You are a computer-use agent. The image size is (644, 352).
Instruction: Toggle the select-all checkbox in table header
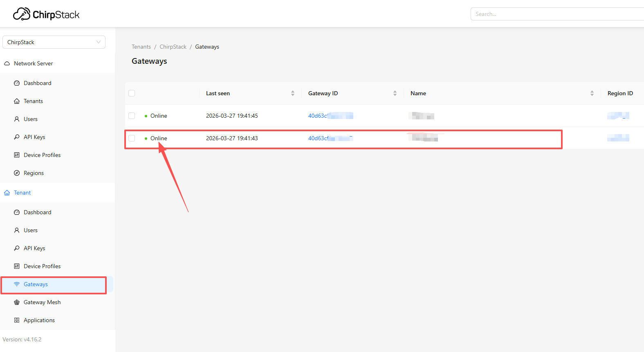pos(132,93)
